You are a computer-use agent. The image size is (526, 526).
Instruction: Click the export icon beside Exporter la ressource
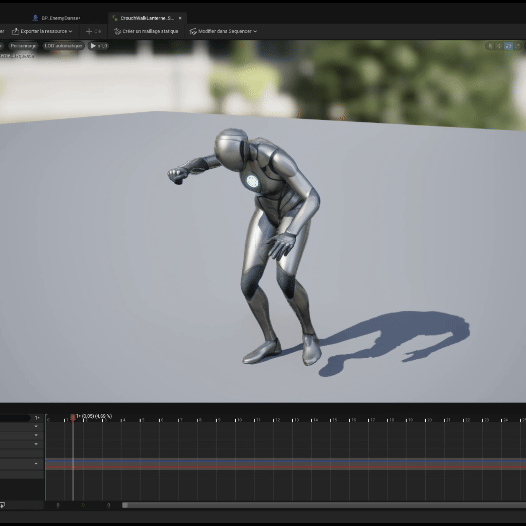pyautogui.click(x=15, y=31)
